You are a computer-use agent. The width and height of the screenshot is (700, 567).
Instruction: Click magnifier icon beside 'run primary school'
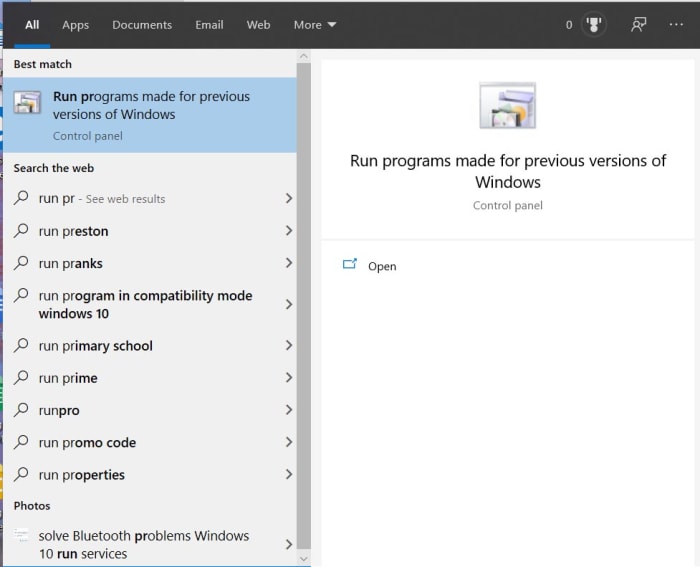coord(21,345)
